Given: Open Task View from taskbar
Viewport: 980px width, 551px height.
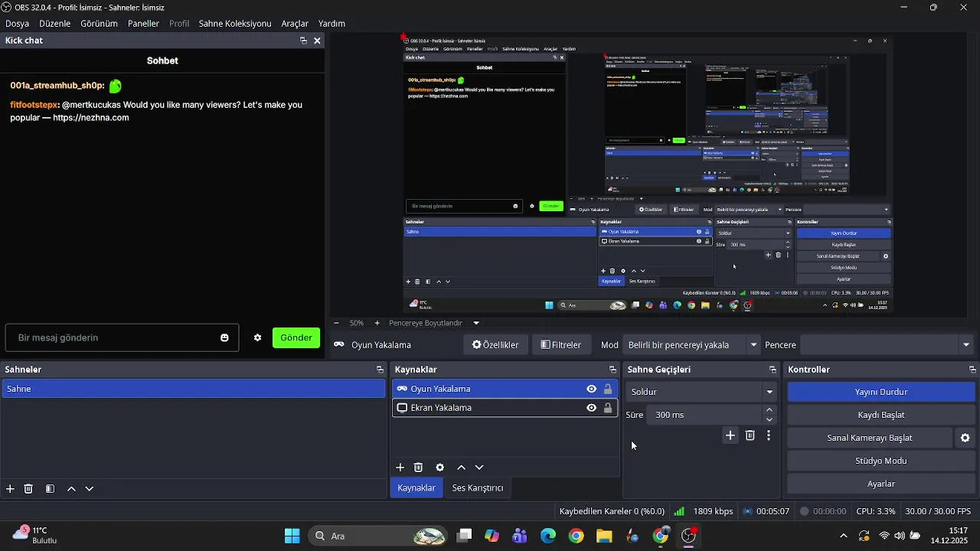Looking at the screenshot, I should click(x=464, y=536).
